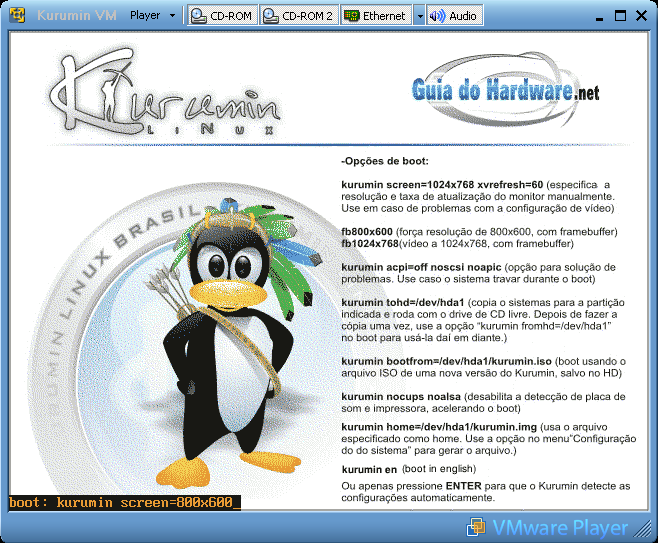Click the boot prompt command line
The height and width of the screenshot is (543, 658).
click(x=125, y=502)
